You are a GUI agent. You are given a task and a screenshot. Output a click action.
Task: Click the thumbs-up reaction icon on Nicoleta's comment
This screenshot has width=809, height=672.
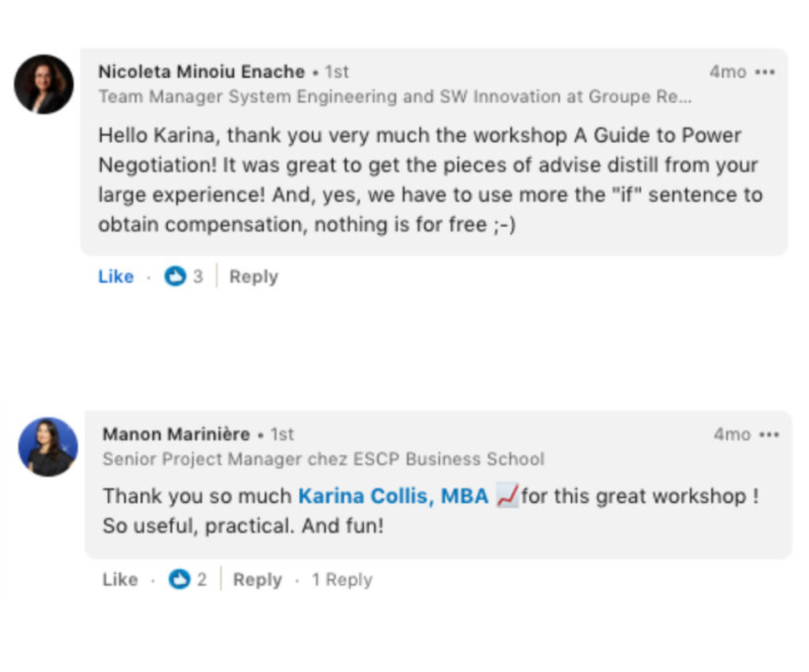click(175, 276)
